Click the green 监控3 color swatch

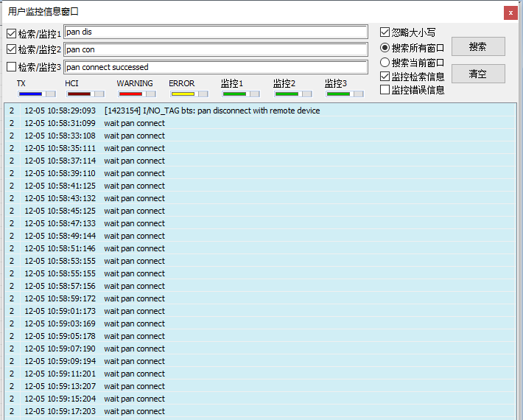(x=338, y=94)
